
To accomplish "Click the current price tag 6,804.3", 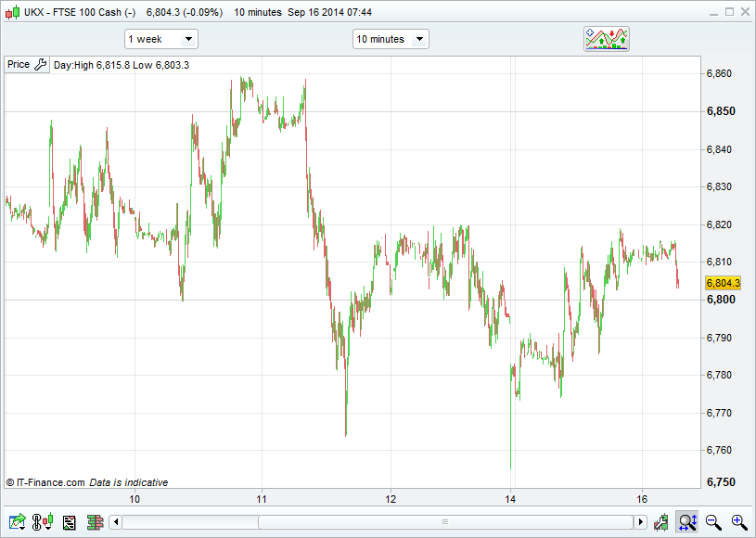I will [723, 283].
